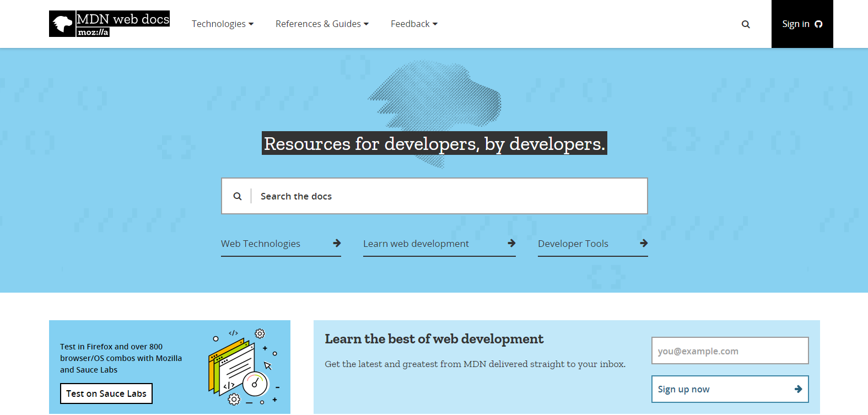Open the header search magnifier icon
The width and height of the screenshot is (868, 415).
(746, 24)
